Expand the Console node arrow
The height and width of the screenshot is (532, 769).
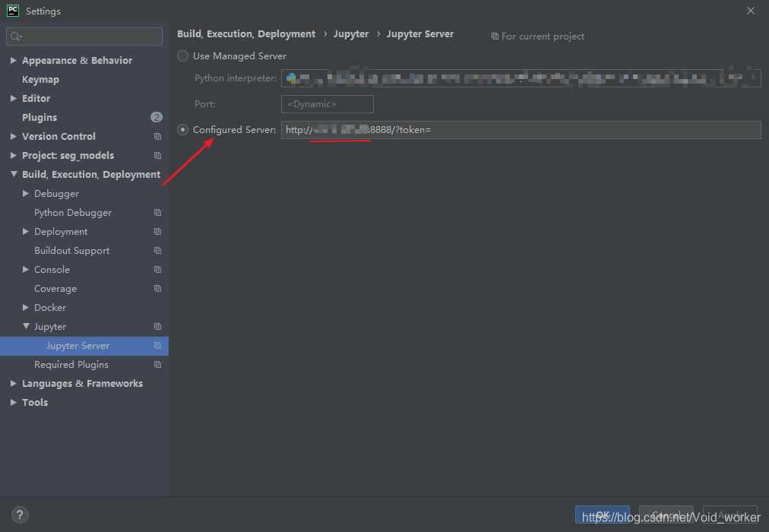tap(26, 269)
